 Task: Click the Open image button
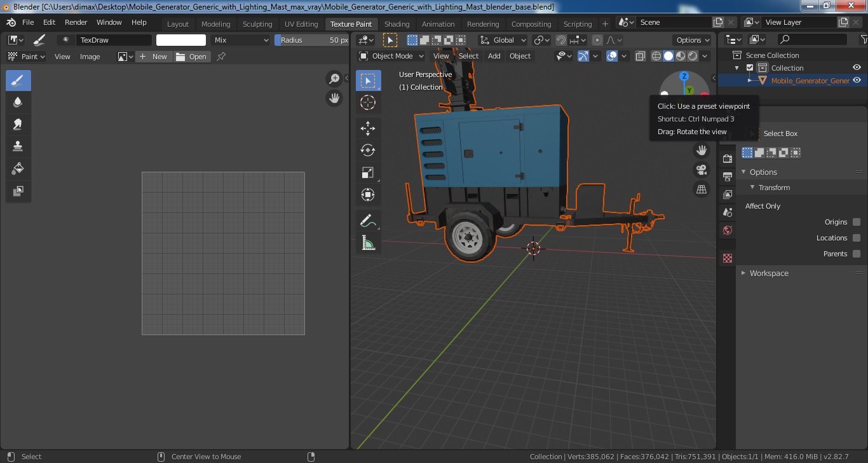192,57
